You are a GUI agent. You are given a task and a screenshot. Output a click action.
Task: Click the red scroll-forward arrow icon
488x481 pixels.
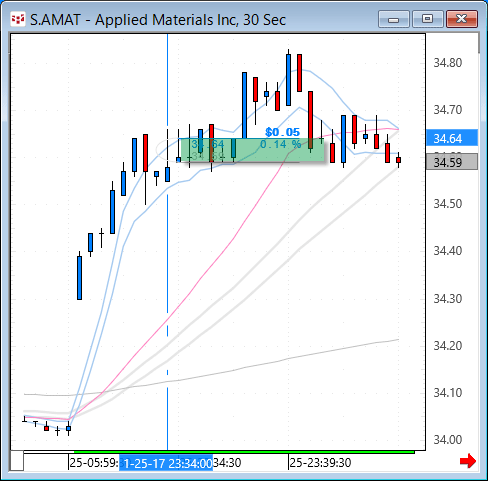tap(468, 461)
